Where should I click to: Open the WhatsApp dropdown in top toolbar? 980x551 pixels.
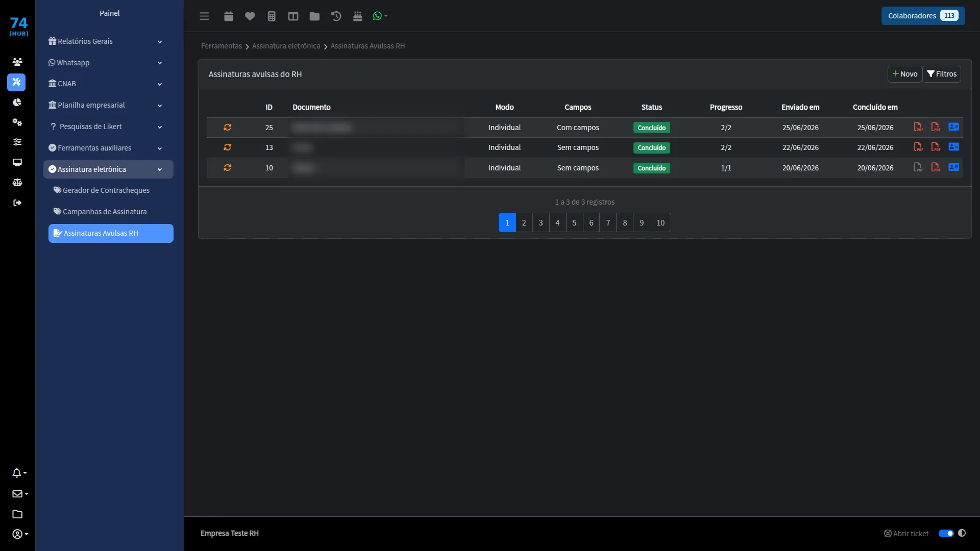(x=380, y=16)
